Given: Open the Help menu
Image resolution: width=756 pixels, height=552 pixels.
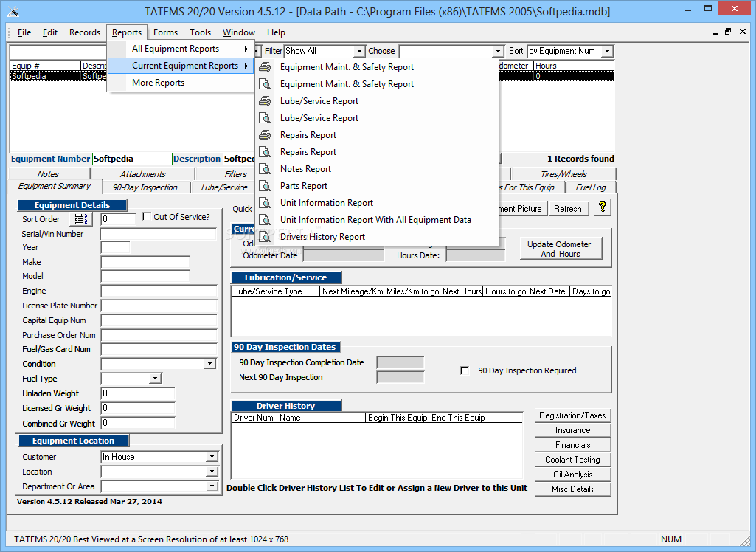Looking at the screenshot, I should 276,32.
